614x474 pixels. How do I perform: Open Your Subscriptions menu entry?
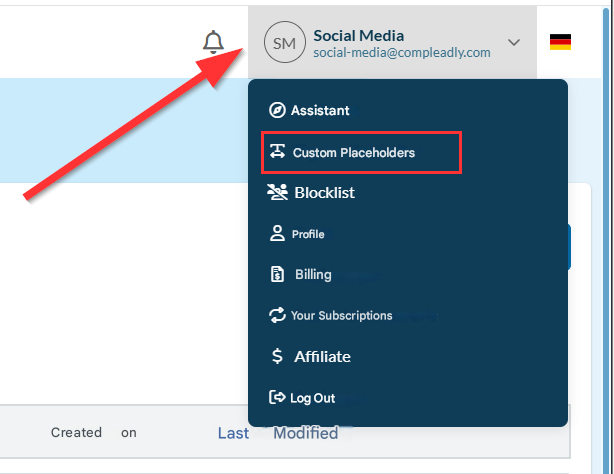click(341, 316)
